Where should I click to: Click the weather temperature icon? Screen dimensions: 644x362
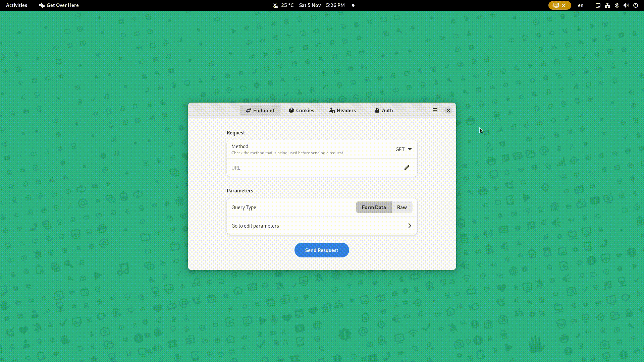pos(275,5)
